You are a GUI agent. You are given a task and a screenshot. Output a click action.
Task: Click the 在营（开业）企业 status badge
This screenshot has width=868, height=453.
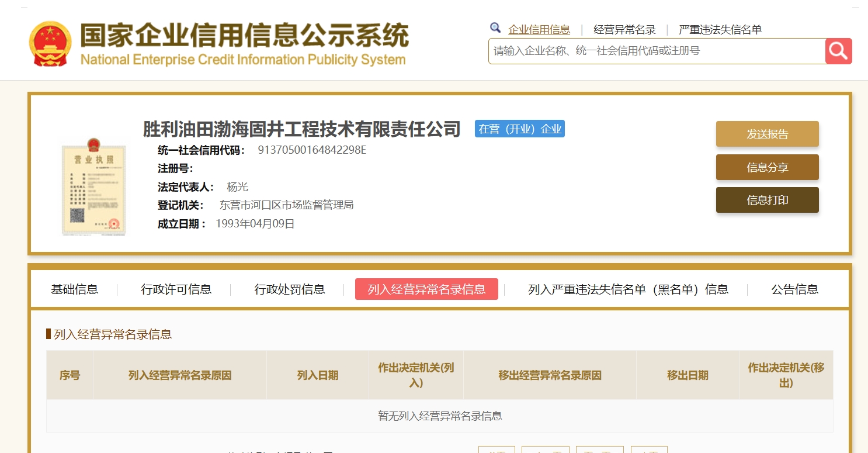520,129
